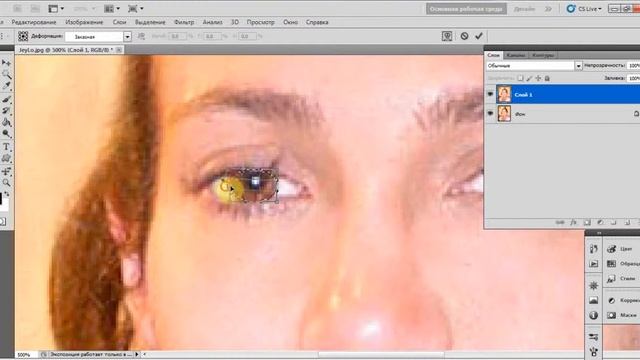
Task: Select the Eyedropper tool
Action: (6, 86)
